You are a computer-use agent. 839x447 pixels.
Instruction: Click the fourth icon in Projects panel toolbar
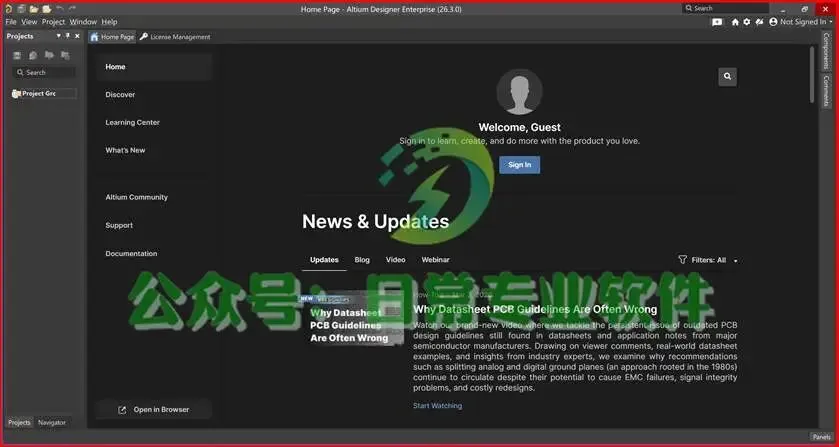pos(65,55)
